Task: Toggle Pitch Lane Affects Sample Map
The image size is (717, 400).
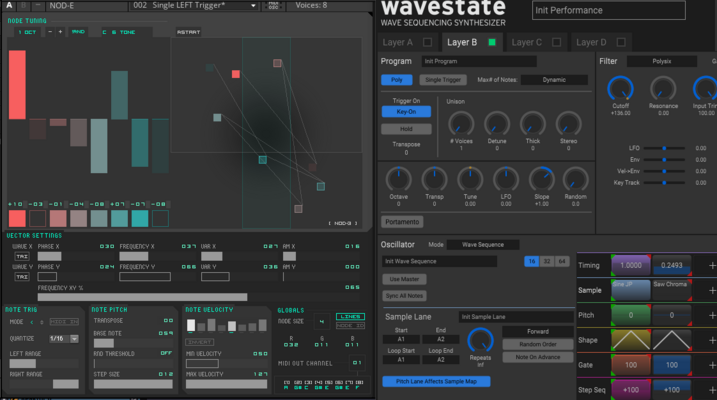Action: [436, 381]
